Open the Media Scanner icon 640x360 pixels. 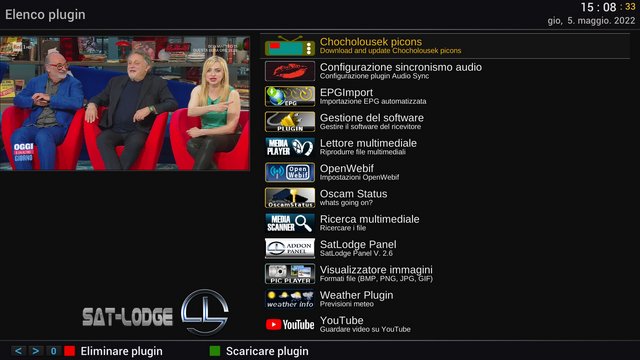[290, 223]
